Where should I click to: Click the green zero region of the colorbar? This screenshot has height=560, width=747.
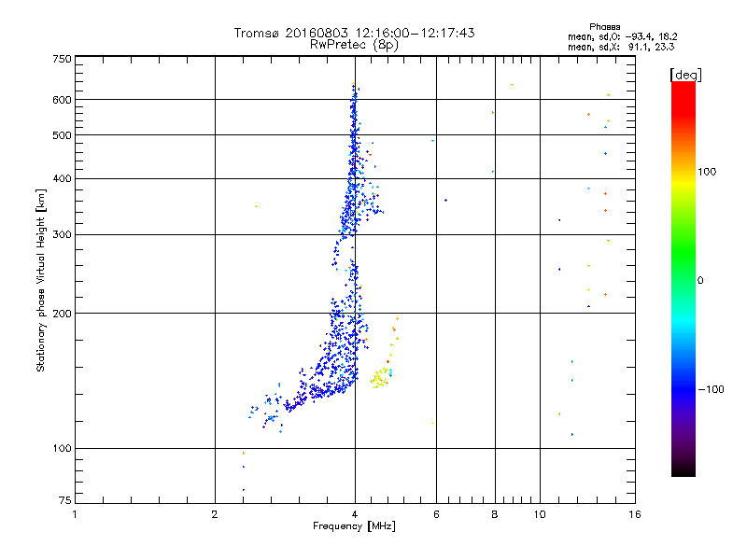[684, 280]
